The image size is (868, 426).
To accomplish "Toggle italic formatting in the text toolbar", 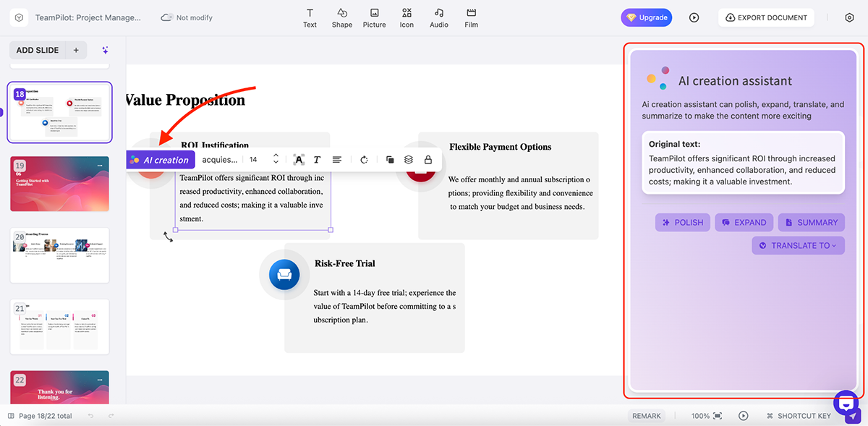I will coord(317,159).
